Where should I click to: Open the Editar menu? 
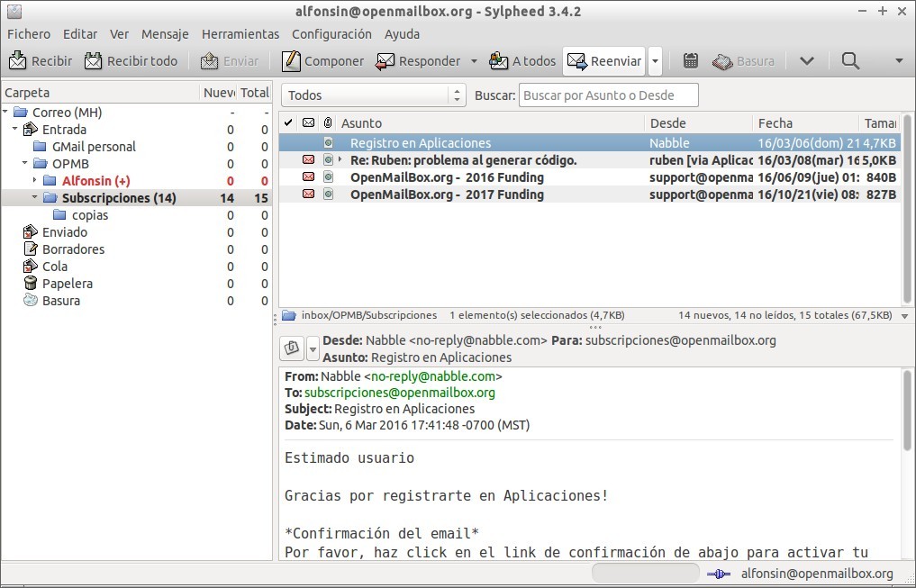80,34
